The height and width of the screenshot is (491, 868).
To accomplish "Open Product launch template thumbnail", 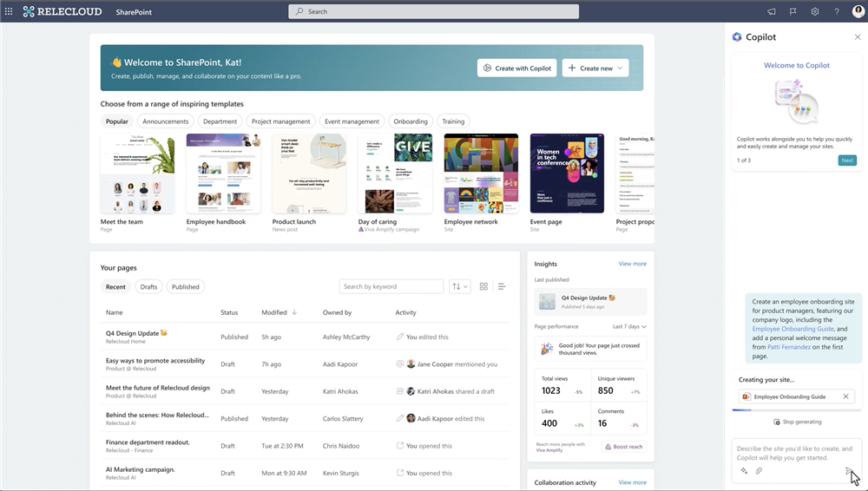I will pos(310,173).
